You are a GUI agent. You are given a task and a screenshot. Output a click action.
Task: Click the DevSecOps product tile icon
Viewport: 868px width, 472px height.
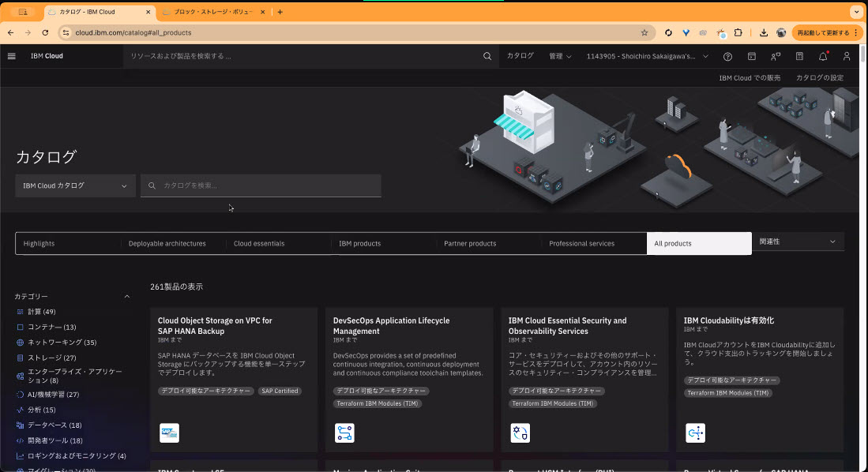344,433
